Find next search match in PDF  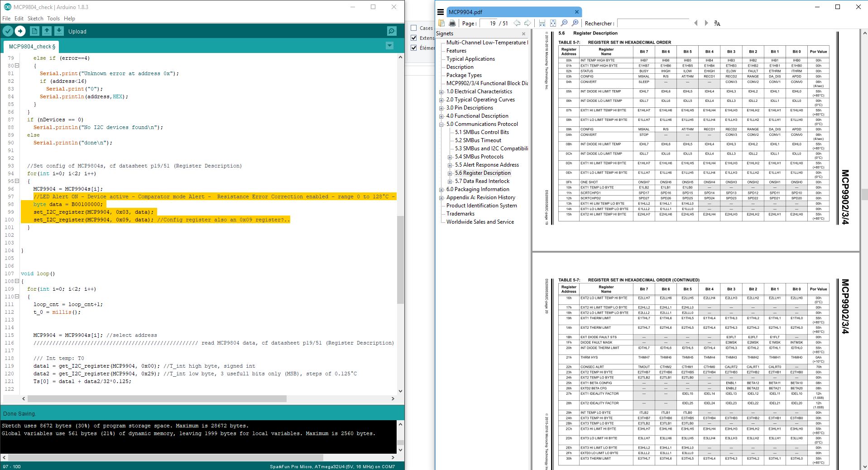coord(706,23)
